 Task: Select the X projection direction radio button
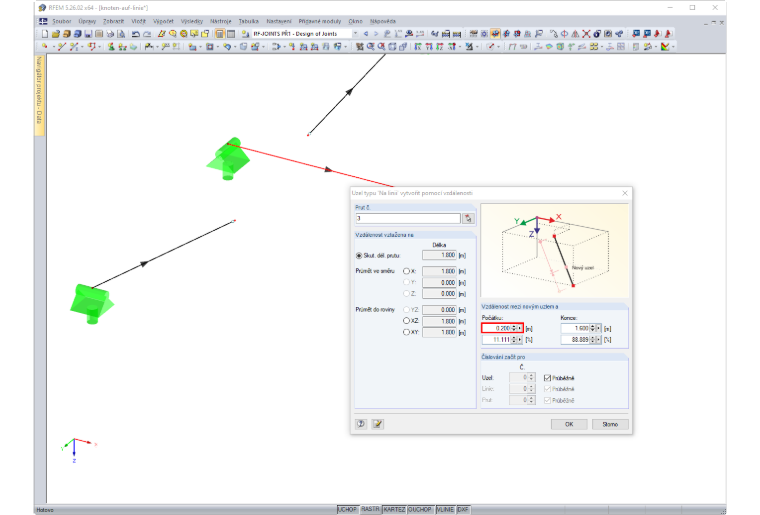click(x=407, y=271)
